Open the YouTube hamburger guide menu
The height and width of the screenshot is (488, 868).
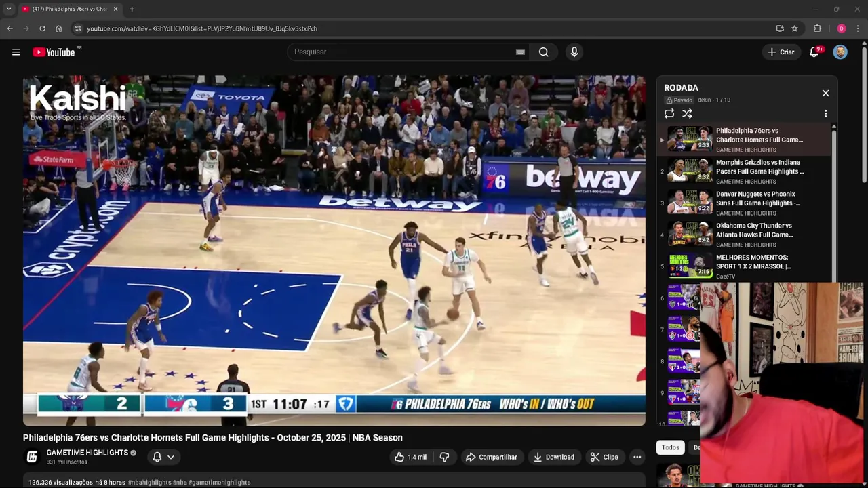pos(16,52)
